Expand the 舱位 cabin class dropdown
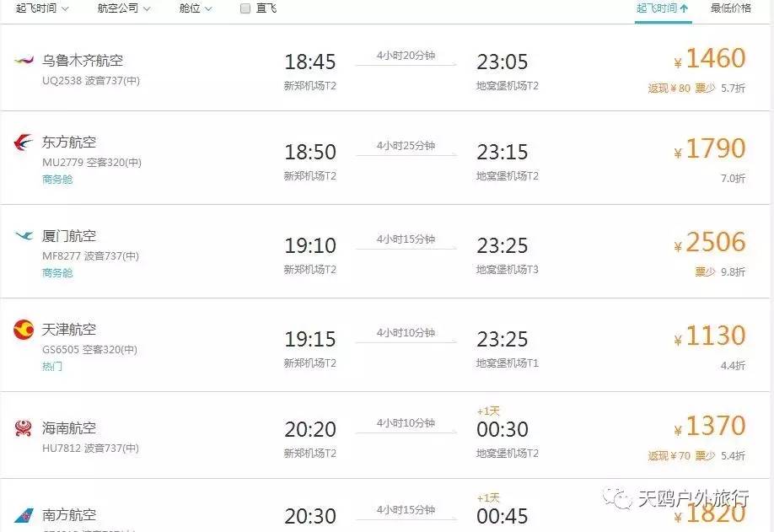The width and height of the screenshot is (774, 532). (x=196, y=8)
